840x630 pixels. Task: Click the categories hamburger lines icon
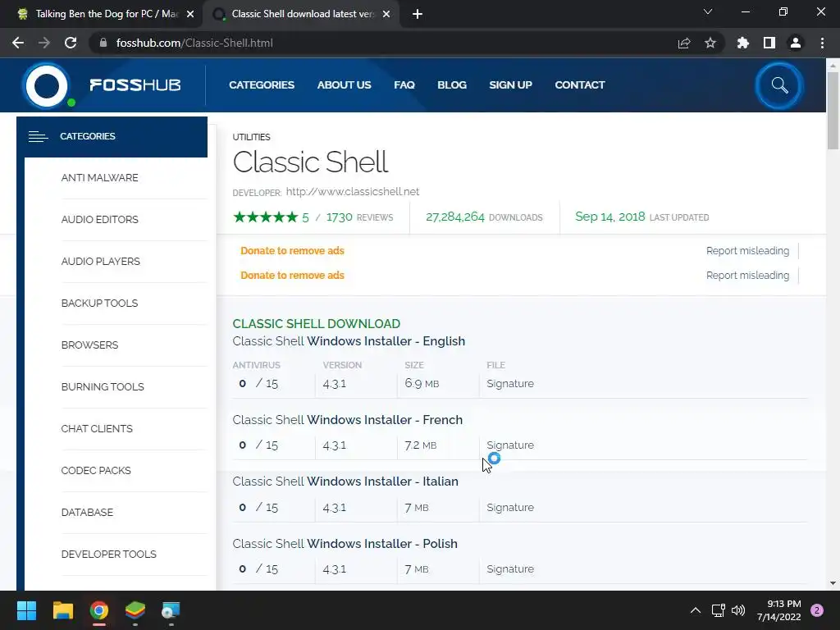point(38,137)
